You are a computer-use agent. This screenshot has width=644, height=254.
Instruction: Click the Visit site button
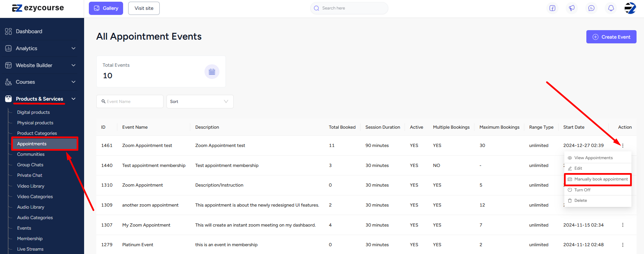(144, 8)
